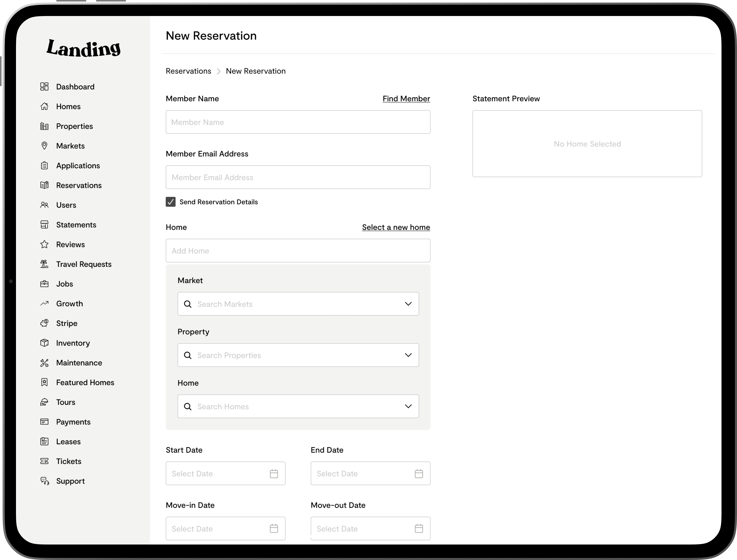Click the Stripe piggy bank icon
This screenshot has height=560, width=737.
coord(44,323)
